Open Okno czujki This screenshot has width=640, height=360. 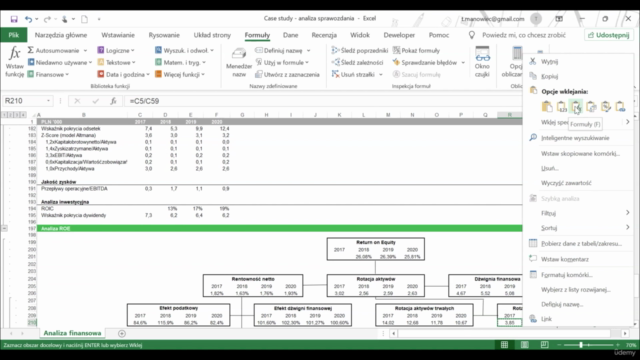point(482,62)
